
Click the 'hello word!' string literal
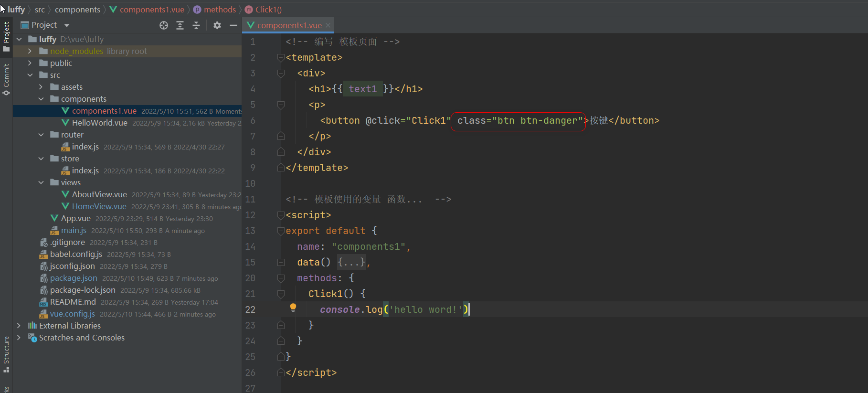pyautogui.click(x=425, y=309)
